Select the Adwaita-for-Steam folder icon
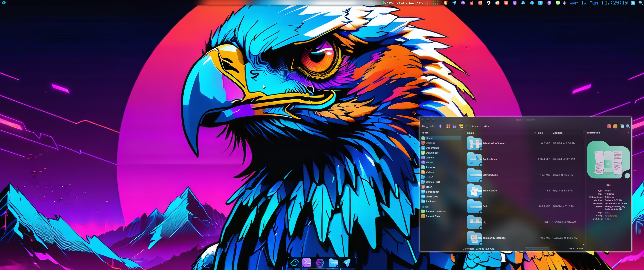 474,143
